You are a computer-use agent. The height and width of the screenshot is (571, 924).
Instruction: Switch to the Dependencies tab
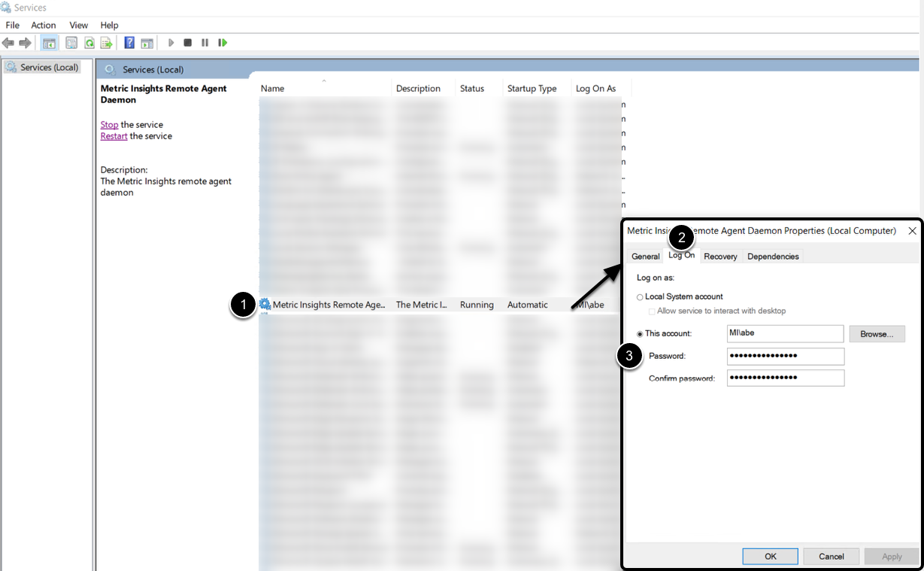(x=773, y=257)
